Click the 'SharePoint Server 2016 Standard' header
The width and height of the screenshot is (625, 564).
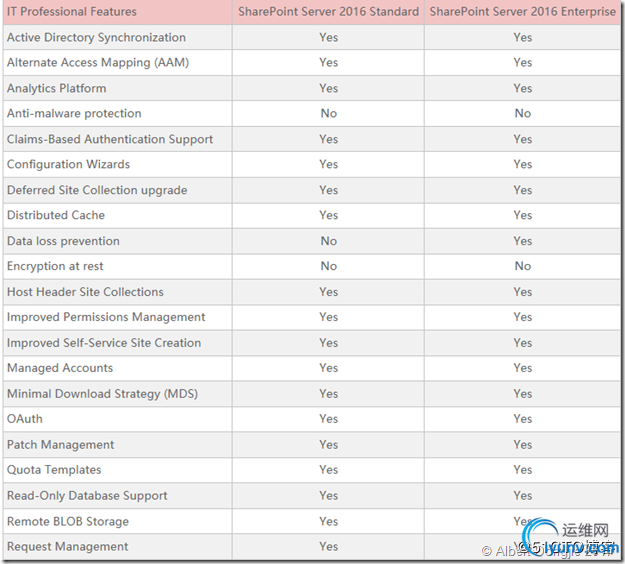point(328,12)
